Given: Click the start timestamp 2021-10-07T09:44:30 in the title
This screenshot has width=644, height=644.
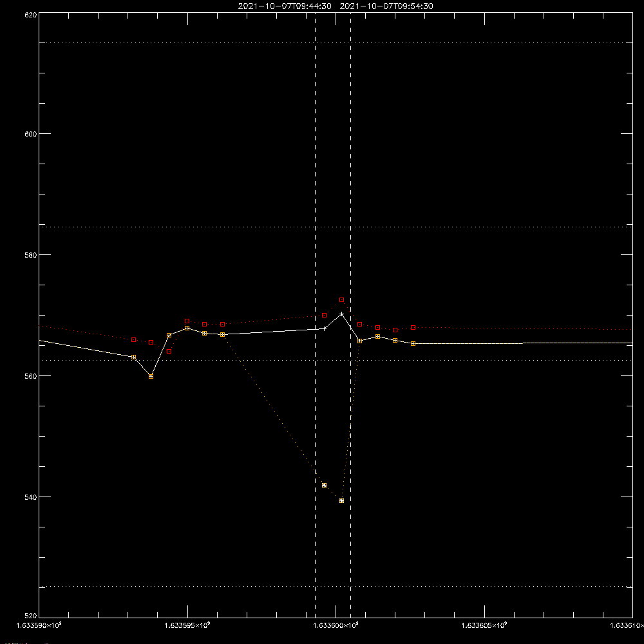Looking at the screenshot, I should pyautogui.click(x=285, y=6).
